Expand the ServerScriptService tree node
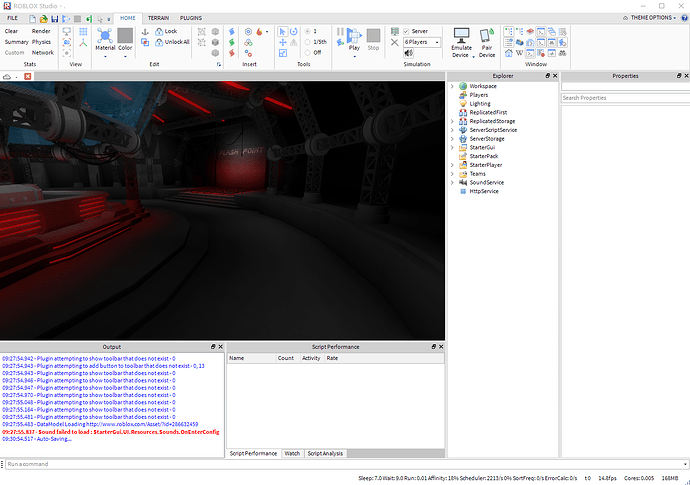The image size is (690, 485). (x=452, y=130)
